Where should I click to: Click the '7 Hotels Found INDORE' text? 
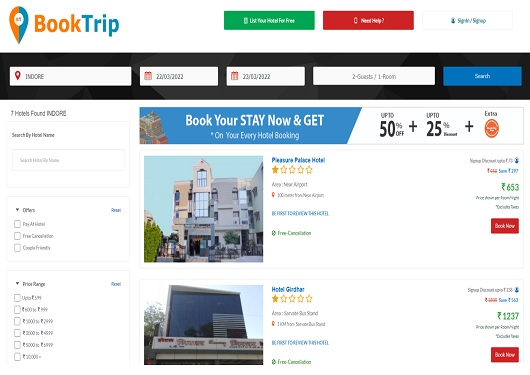pos(38,113)
